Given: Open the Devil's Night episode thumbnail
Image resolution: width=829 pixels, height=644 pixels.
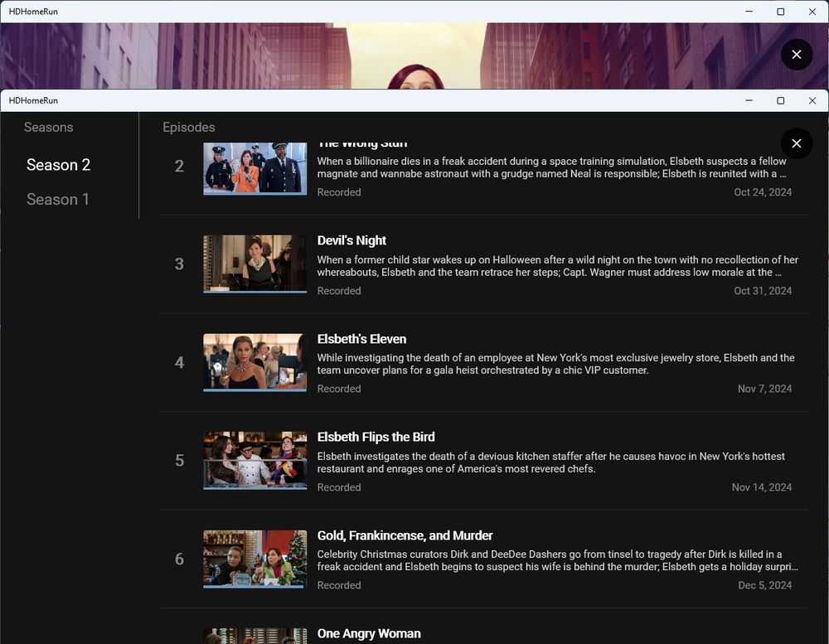Looking at the screenshot, I should 255,264.
